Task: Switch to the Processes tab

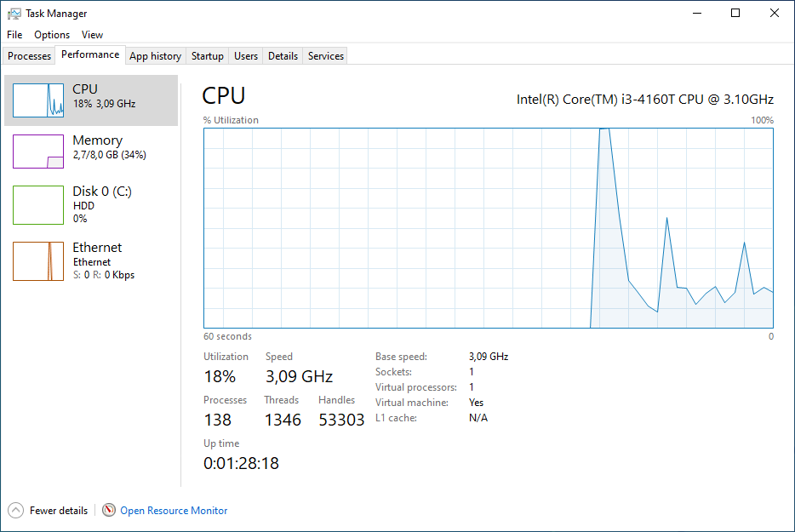Action: tap(28, 55)
